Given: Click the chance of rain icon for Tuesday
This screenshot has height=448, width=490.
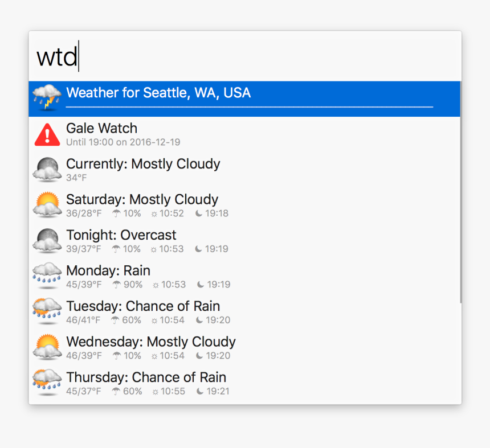Looking at the screenshot, I should tap(47, 311).
